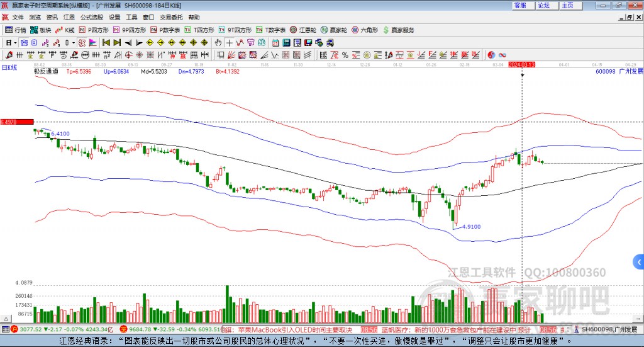Open the 9P四方形 tool
This screenshot has height=347, width=644.
click(130, 30)
